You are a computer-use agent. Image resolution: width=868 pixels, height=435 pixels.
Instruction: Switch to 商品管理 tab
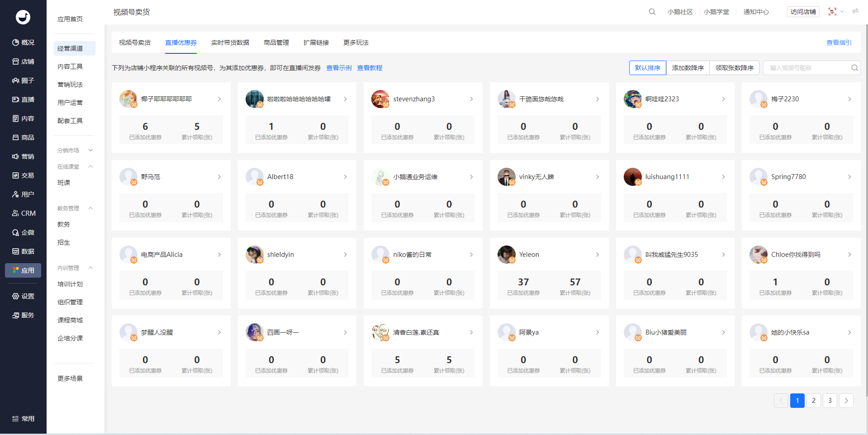[276, 43]
